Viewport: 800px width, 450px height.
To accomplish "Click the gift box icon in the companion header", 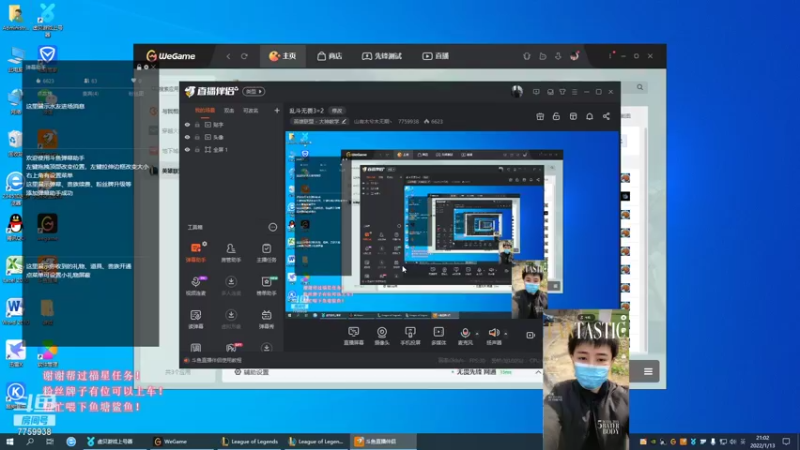I will tap(540, 116).
